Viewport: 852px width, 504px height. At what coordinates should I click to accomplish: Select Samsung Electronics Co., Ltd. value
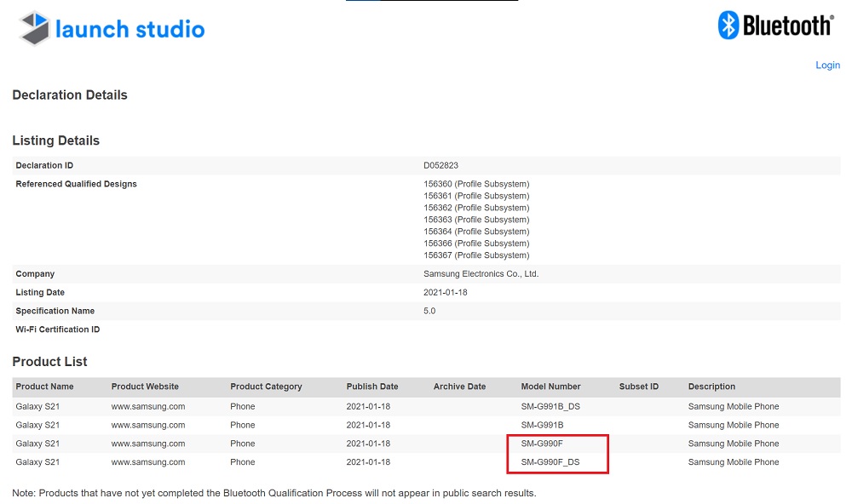pos(481,274)
